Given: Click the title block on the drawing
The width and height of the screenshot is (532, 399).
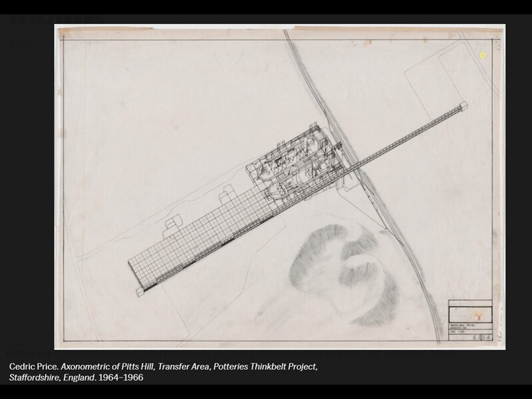Looking at the screenshot, I should 470,321.
